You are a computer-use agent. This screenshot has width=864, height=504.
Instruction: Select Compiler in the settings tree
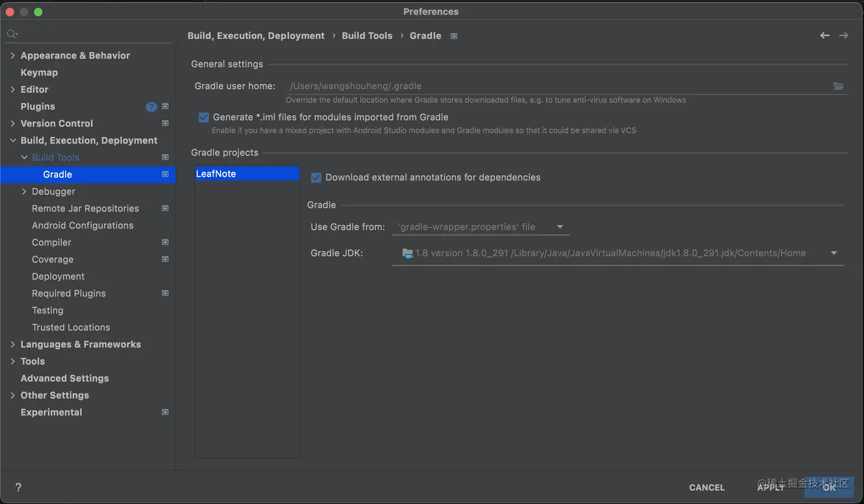point(51,242)
